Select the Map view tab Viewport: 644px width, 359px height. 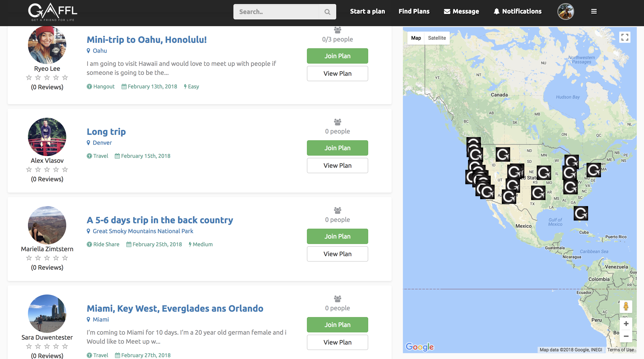pos(416,38)
